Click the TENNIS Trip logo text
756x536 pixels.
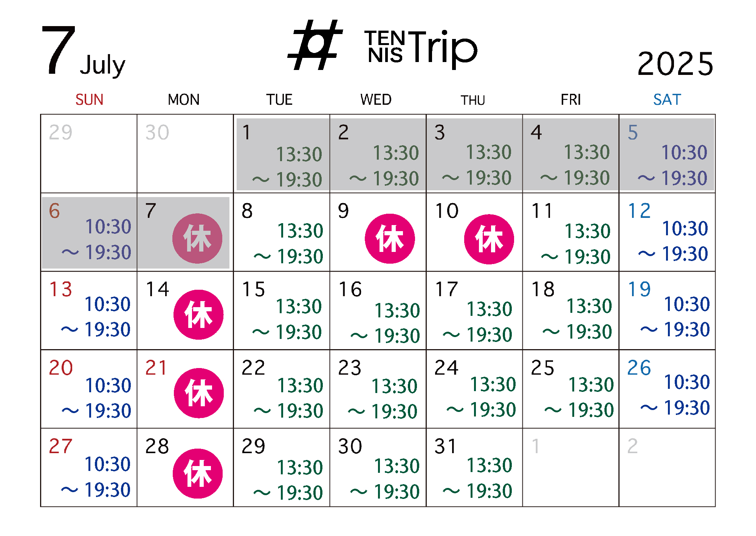421,48
